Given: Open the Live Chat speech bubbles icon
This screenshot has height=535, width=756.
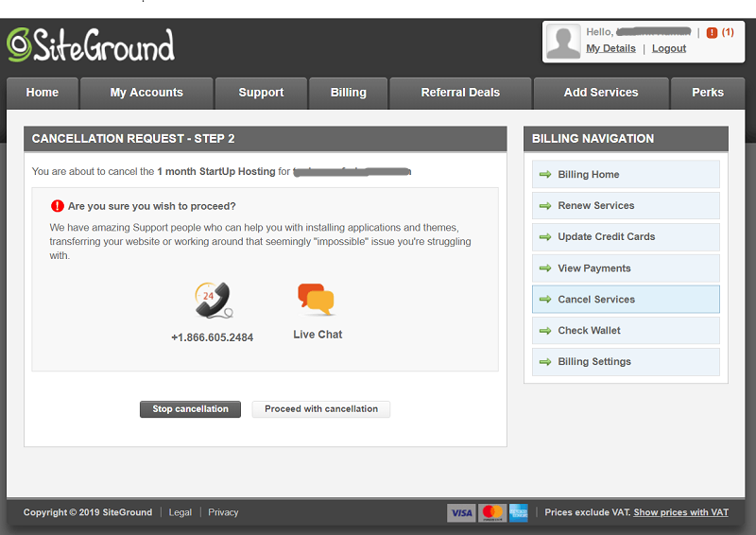Looking at the screenshot, I should tap(317, 300).
